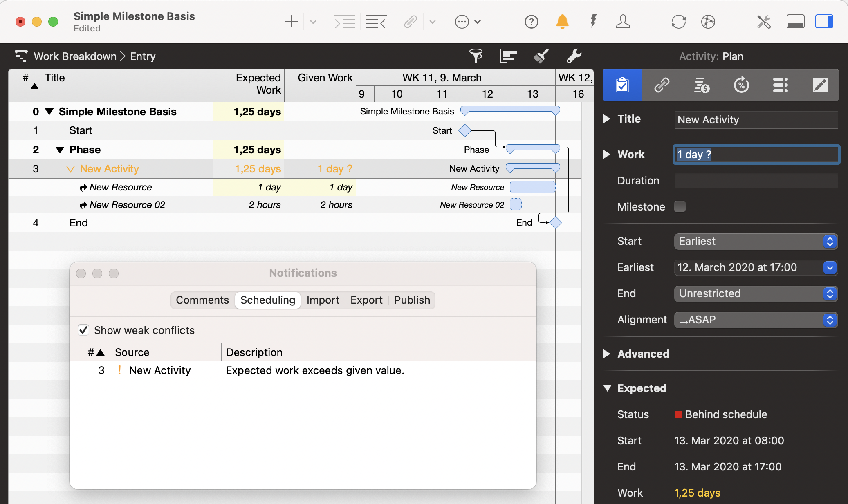Expand the Advanced section
Screen dimensions: 848x504
pos(607,354)
